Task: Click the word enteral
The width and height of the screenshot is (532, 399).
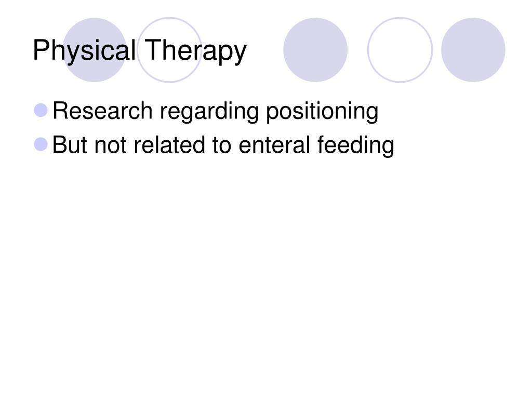Action: point(274,145)
